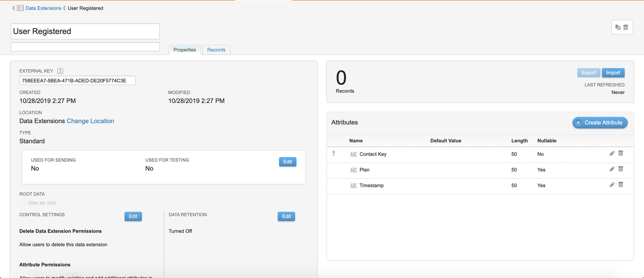
Task: Open the Change Location link
Action: tap(90, 121)
